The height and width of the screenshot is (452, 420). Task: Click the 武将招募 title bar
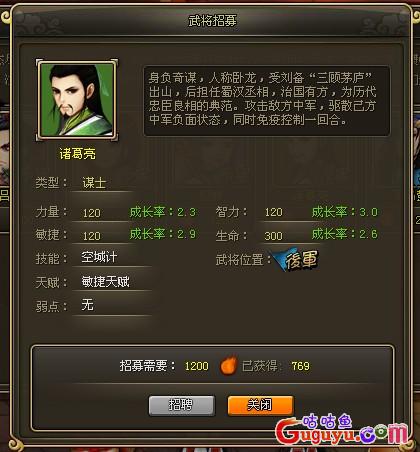212,21
